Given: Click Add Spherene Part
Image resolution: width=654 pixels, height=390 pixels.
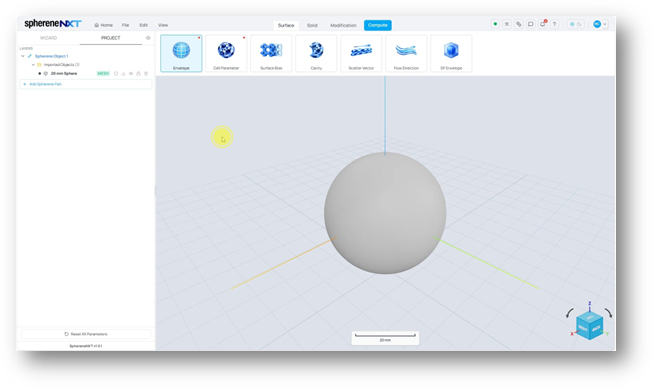Looking at the screenshot, I should pyautogui.click(x=86, y=84).
